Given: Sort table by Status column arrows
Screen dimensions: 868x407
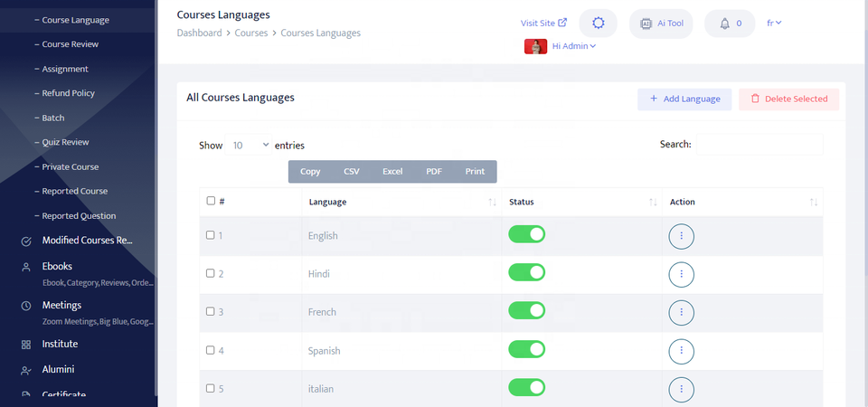Looking at the screenshot, I should click(653, 202).
